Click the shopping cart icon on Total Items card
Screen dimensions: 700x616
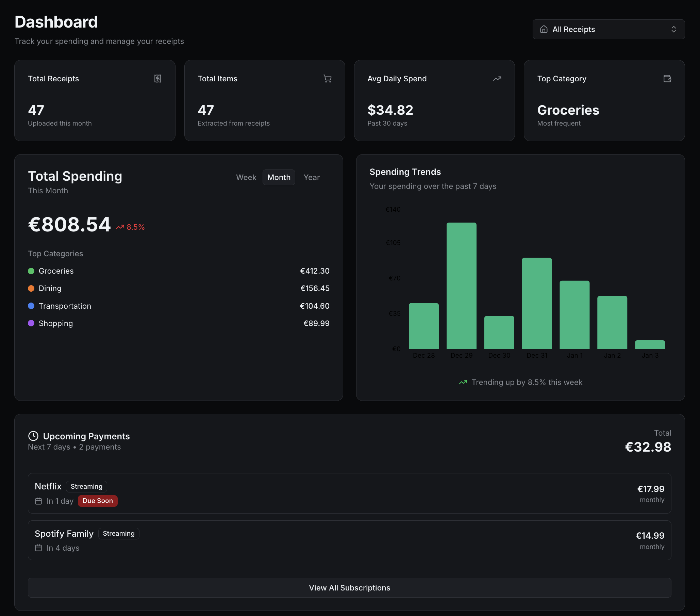coord(328,79)
